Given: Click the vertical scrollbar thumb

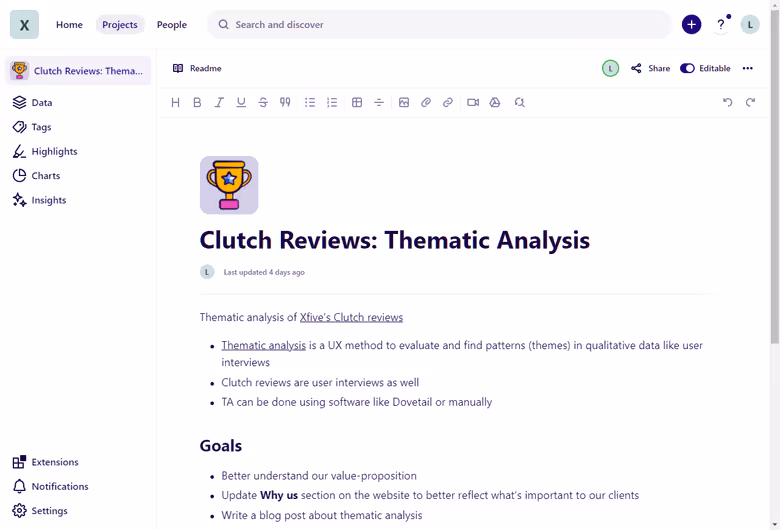Looking at the screenshot, I should (775, 176).
